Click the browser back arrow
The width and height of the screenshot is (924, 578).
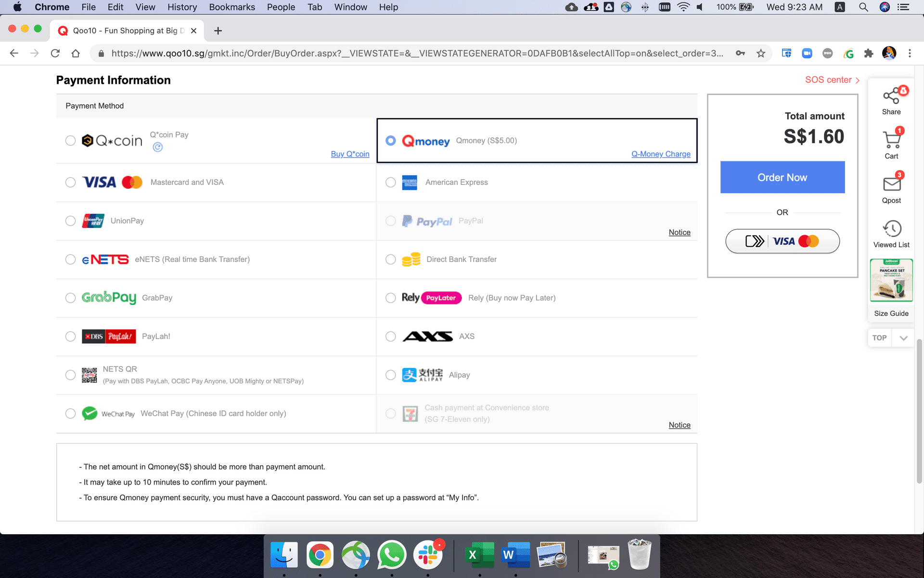click(x=14, y=53)
